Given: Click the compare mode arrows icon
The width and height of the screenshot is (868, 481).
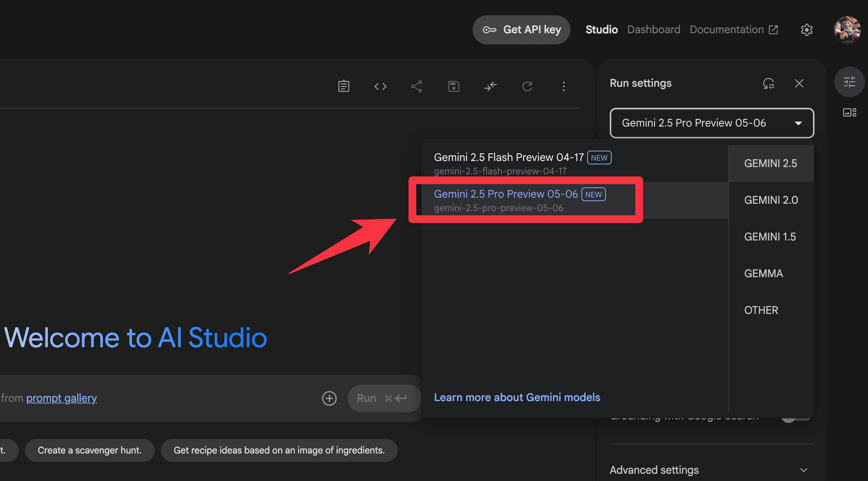Looking at the screenshot, I should [490, 86].
